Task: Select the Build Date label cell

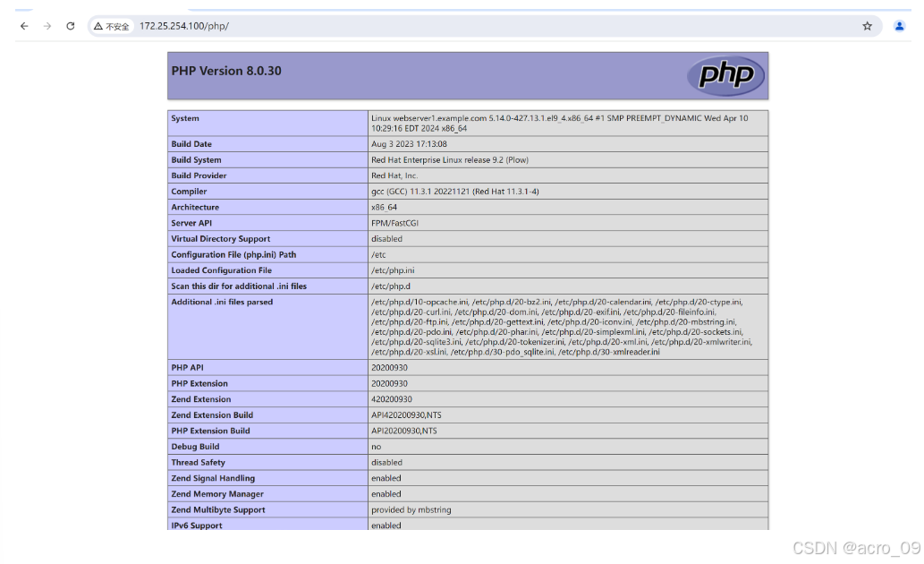Action: coord(267,144)
